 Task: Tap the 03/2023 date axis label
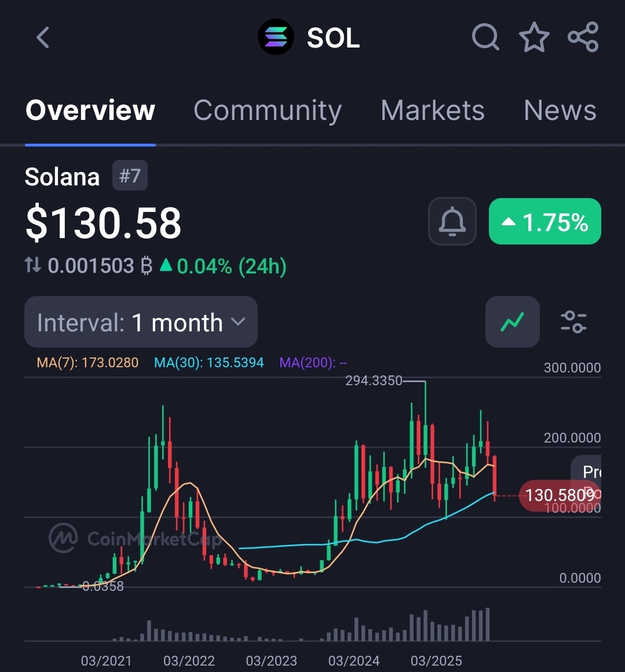point(271,660)
